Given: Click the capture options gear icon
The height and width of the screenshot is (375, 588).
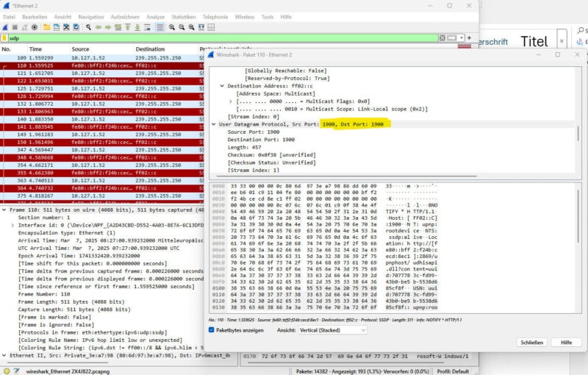Looking at the screenshot, I should click(35, 27).
